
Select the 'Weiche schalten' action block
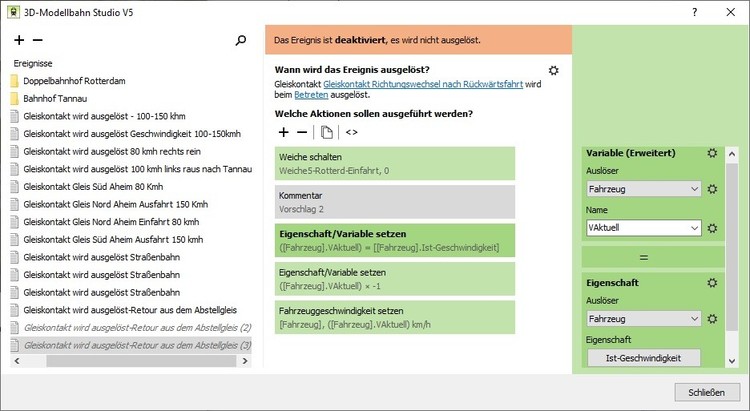tap(394, 164)
